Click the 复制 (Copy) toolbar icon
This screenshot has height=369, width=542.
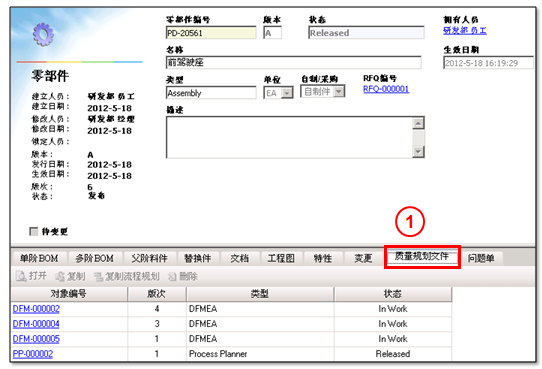pyautogui.click(x=60, y=276)
